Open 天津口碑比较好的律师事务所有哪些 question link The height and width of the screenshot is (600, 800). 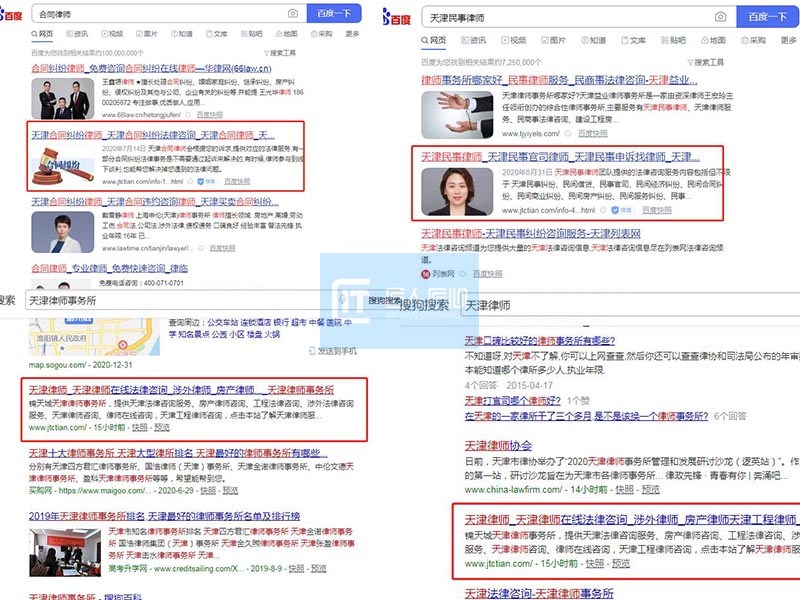540,340
